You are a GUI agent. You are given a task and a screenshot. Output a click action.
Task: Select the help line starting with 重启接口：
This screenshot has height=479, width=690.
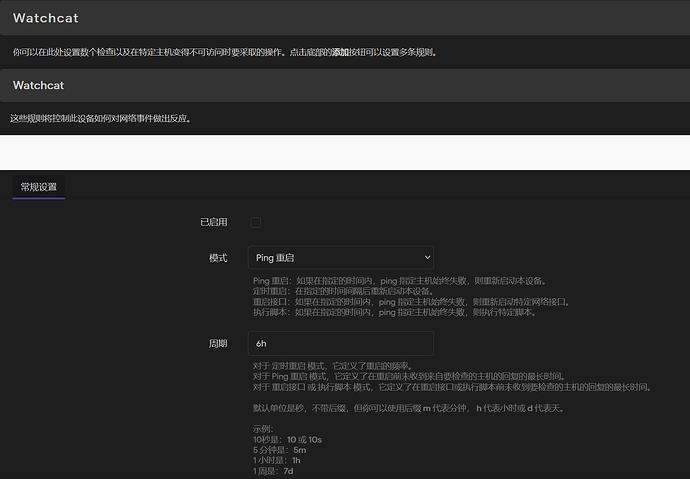[x=412, y=302]
